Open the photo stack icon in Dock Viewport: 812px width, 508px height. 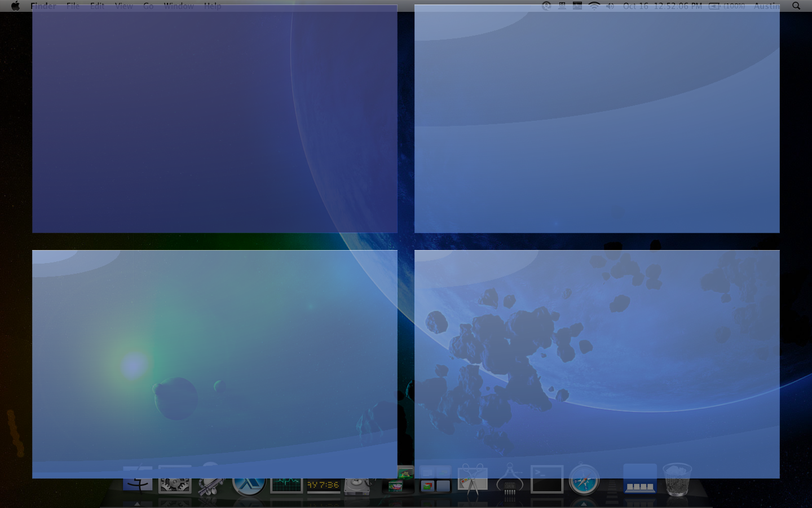point(398,481)
